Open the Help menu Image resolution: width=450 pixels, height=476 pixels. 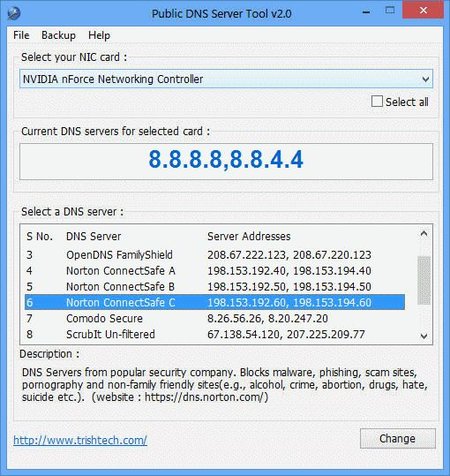pyautogui.click(x=99, y=35)
